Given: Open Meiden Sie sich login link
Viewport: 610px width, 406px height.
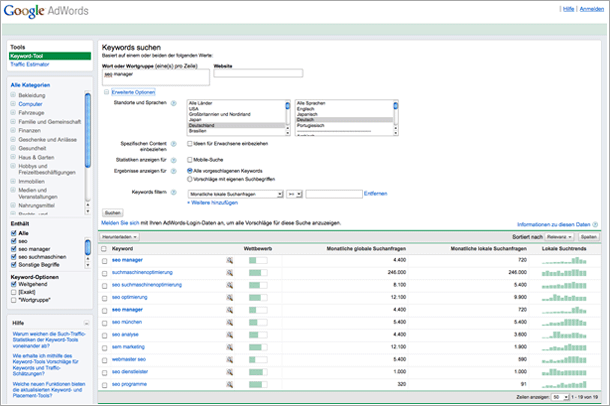Looking at the screenshot, I should pos(120,223).
